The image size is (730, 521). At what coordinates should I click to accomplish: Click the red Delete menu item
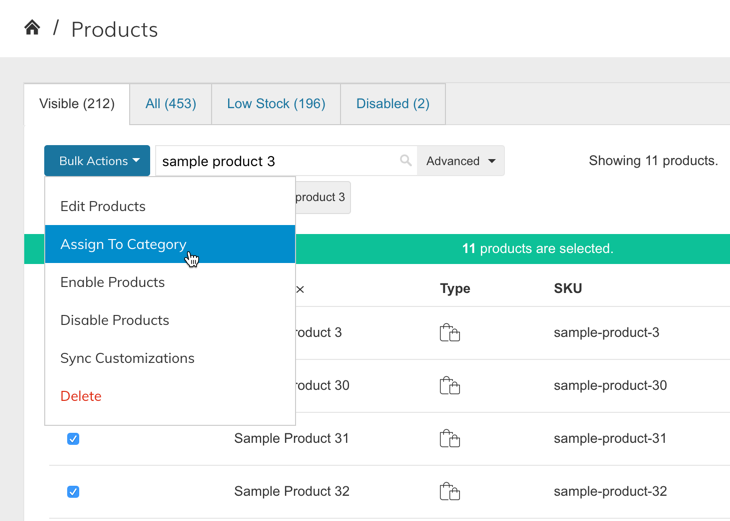click(x=81, y=397)
